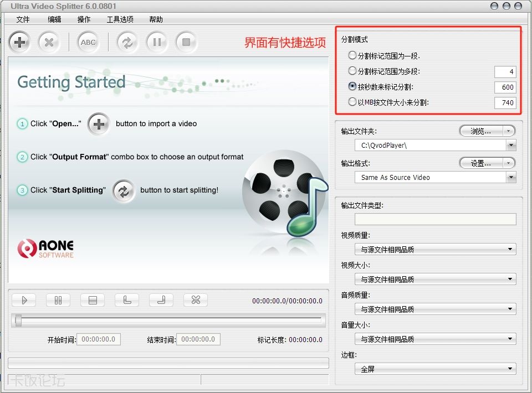Screen dimensions: 532x393
Task: Pause the video preview
Action: tap(58, 300)
